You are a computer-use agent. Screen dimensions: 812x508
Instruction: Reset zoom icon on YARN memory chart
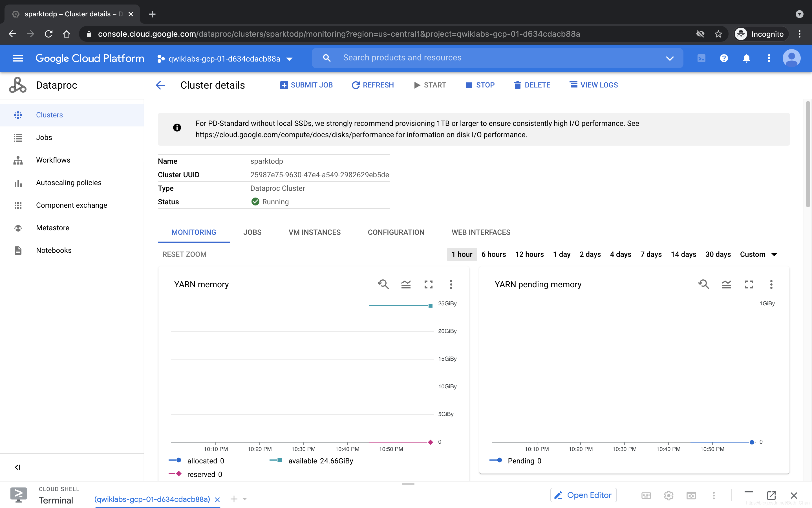coord(383,284)
